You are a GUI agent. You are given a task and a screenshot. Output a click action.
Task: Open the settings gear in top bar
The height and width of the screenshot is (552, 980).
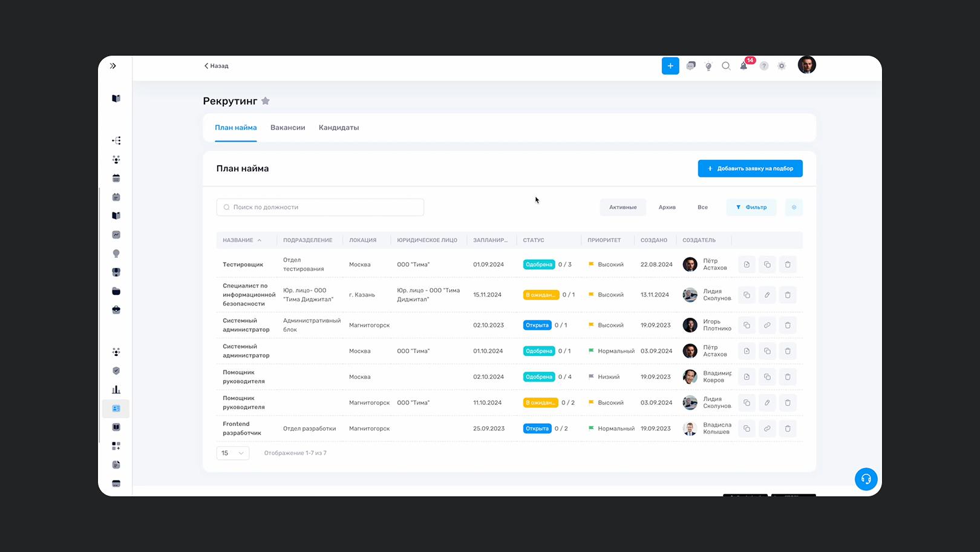(782, 66)
